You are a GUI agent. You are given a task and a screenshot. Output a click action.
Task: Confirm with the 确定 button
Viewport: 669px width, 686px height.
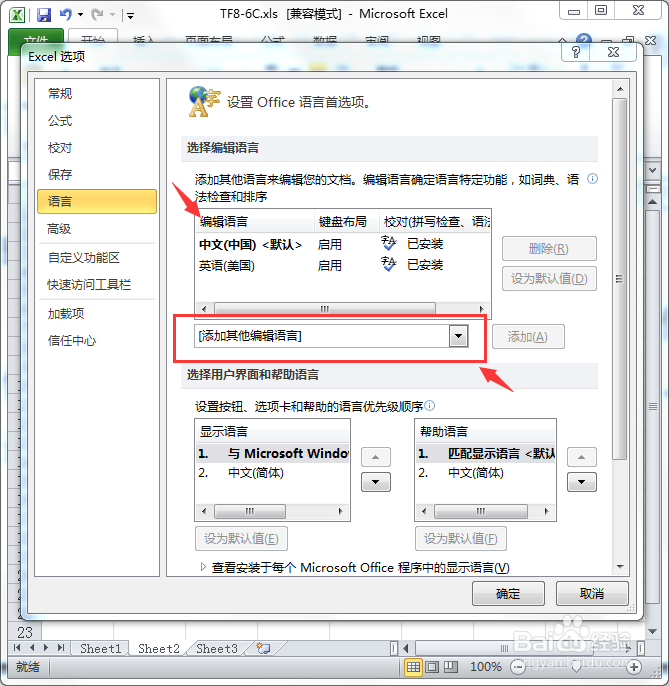(508, 593)
